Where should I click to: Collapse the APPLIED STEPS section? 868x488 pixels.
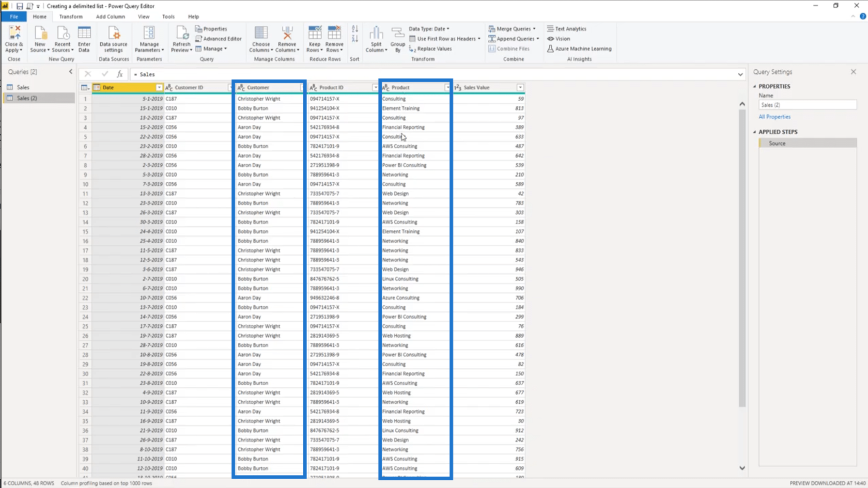(754, 132)
